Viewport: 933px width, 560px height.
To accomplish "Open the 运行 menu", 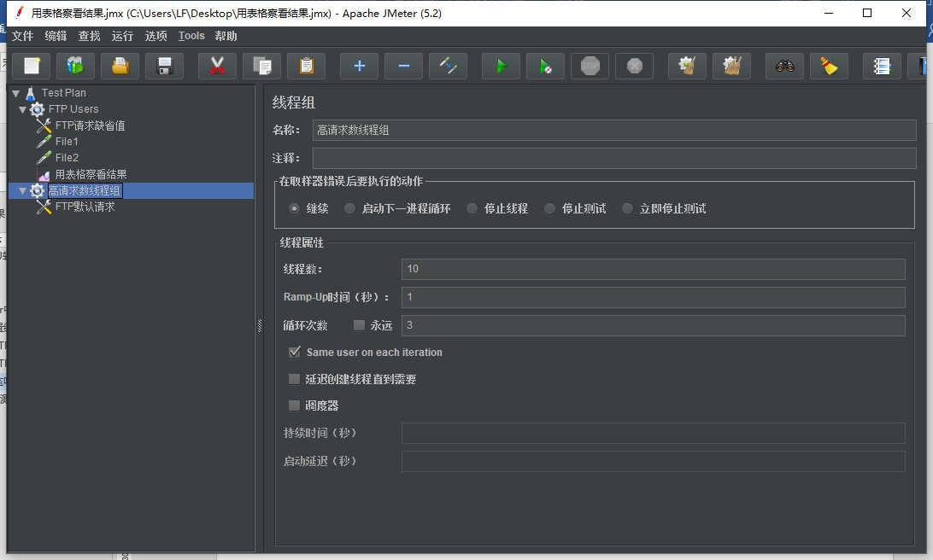I will point(120,36).
